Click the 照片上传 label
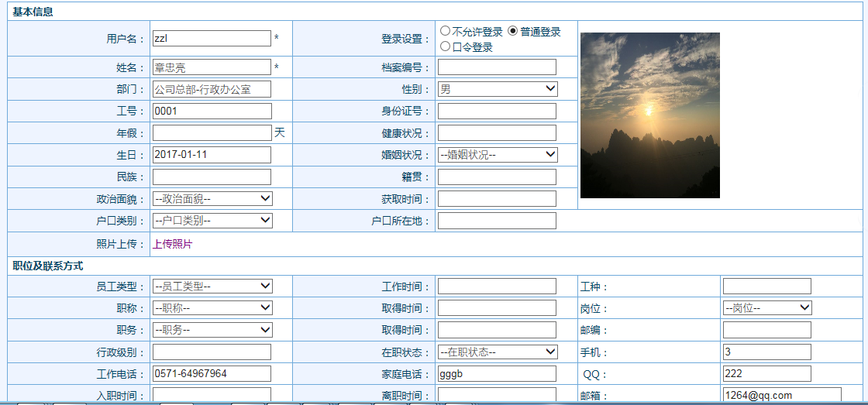 click(120, 244)
